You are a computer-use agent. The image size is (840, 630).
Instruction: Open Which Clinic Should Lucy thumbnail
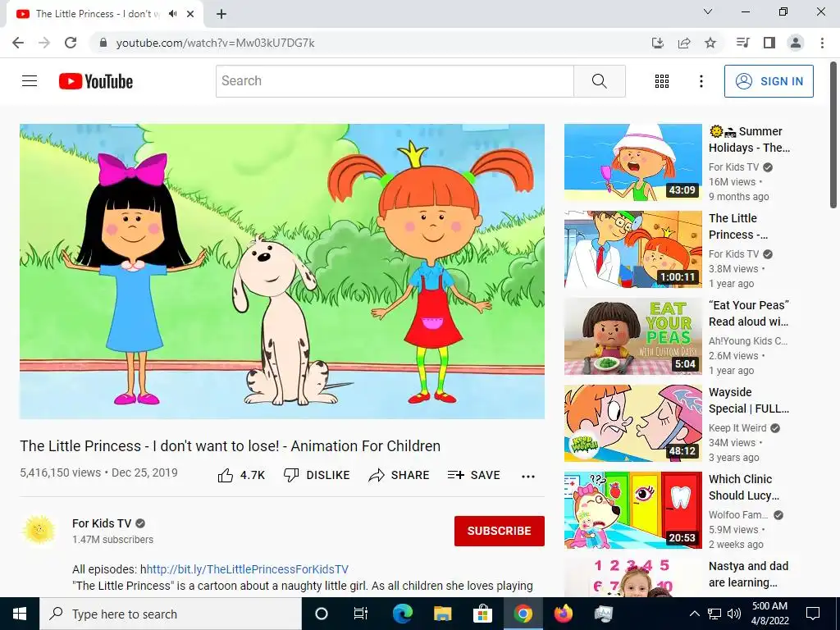point(632,510)
